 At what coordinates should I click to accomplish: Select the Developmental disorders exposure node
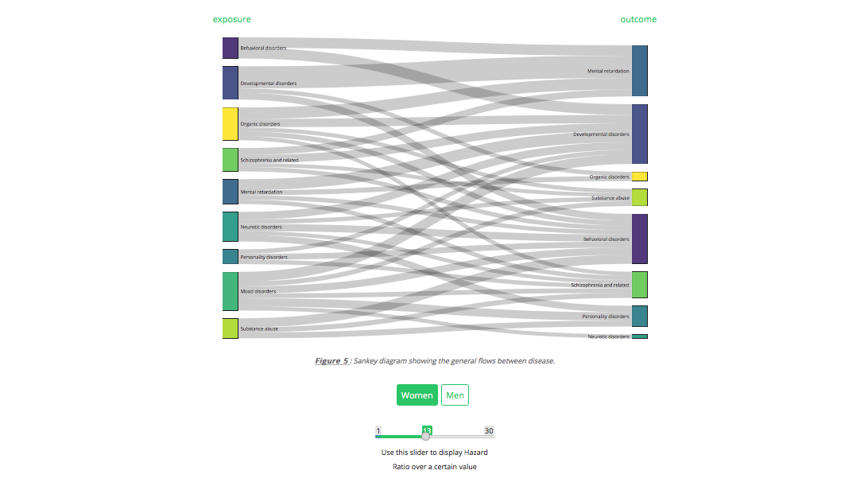coord(230,83)
